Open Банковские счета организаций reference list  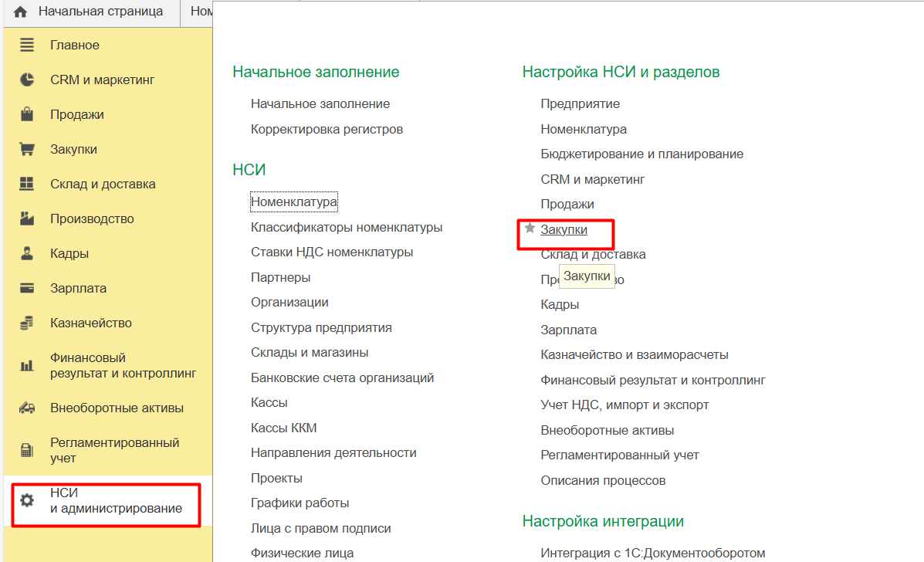(x=342, y=378)
